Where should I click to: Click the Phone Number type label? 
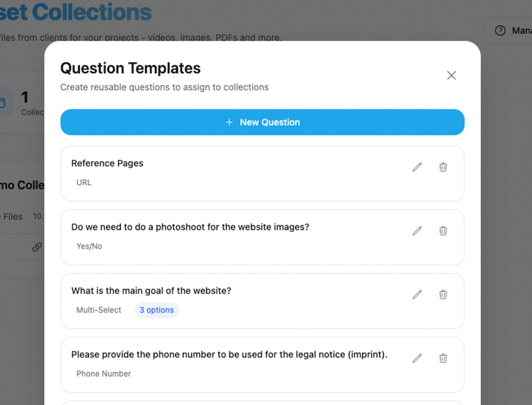click(x=104, y=374)
